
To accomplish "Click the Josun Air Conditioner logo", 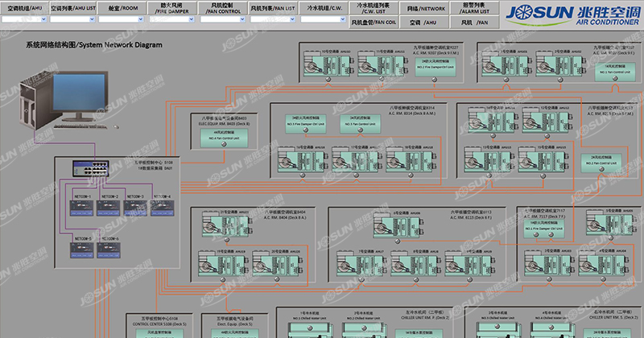I will point(571,15).
